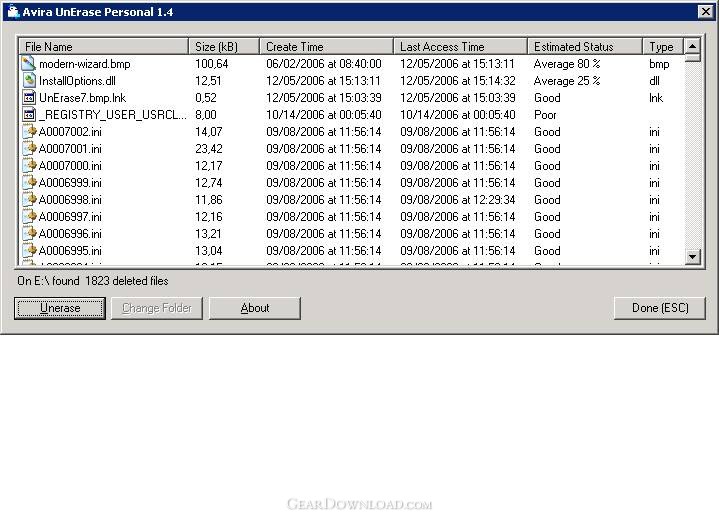
Task: Sort list by Create Time column header
Action: click(x=326, y=47)
